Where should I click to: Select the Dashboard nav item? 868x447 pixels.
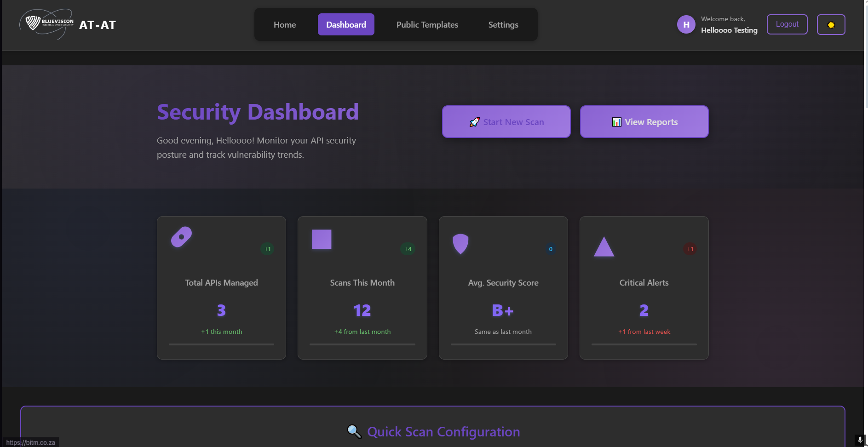tap(346, 24)
